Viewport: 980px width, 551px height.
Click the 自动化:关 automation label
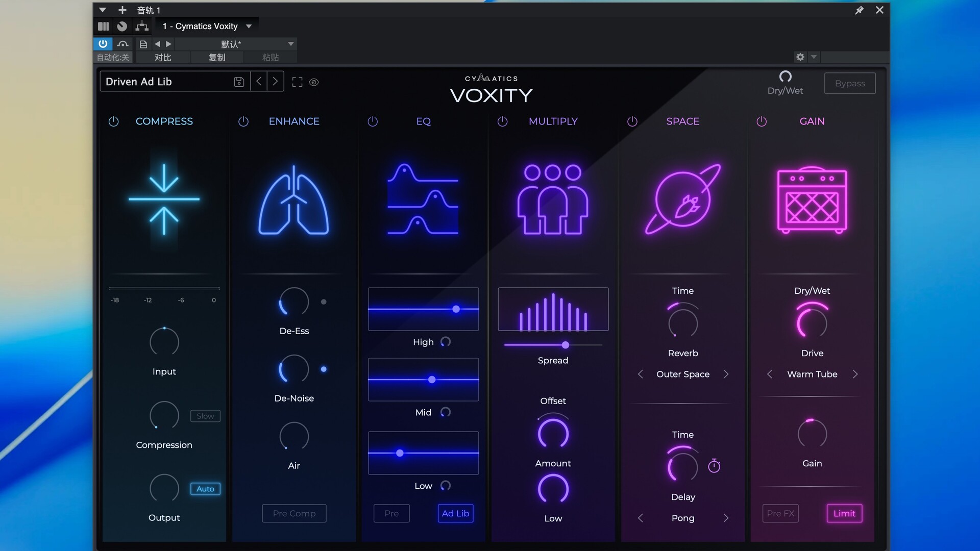click(x=113, y=57)
